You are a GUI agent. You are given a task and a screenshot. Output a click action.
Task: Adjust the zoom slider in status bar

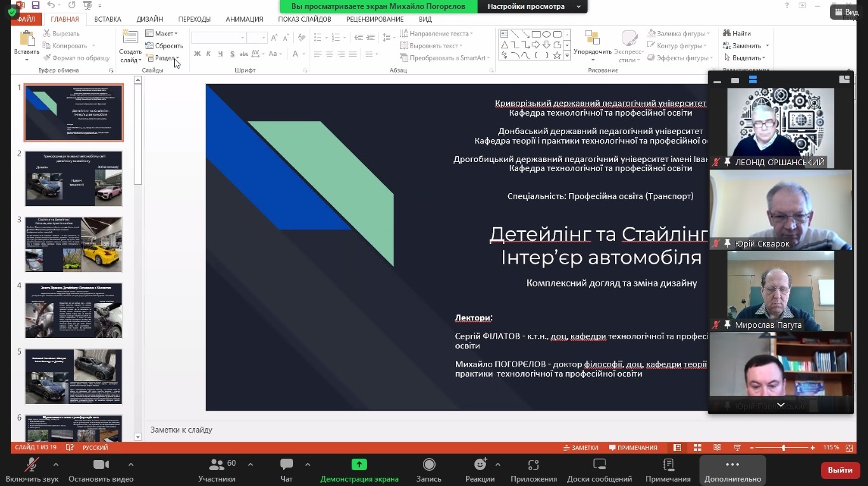click(783, 448)
